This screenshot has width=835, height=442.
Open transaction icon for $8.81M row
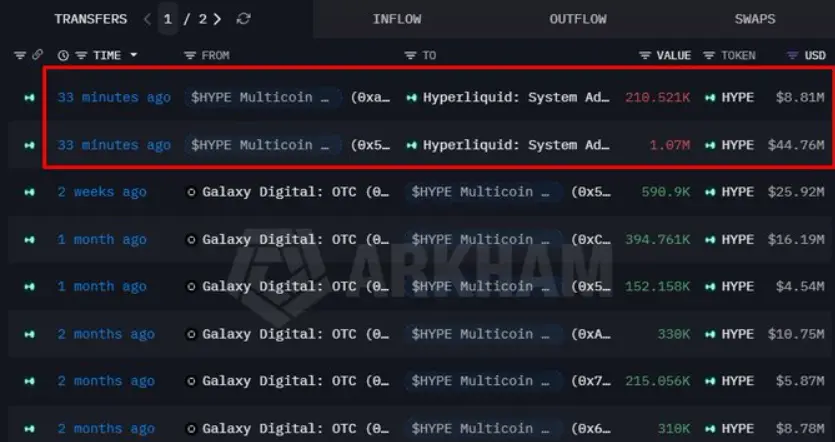29,97
